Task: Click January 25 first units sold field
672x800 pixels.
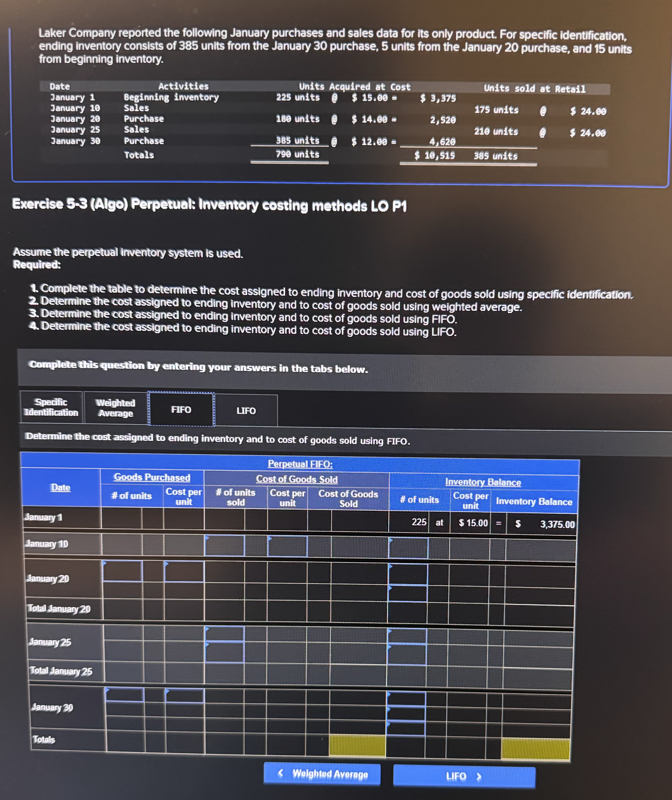Action: (x=224, y=634)
